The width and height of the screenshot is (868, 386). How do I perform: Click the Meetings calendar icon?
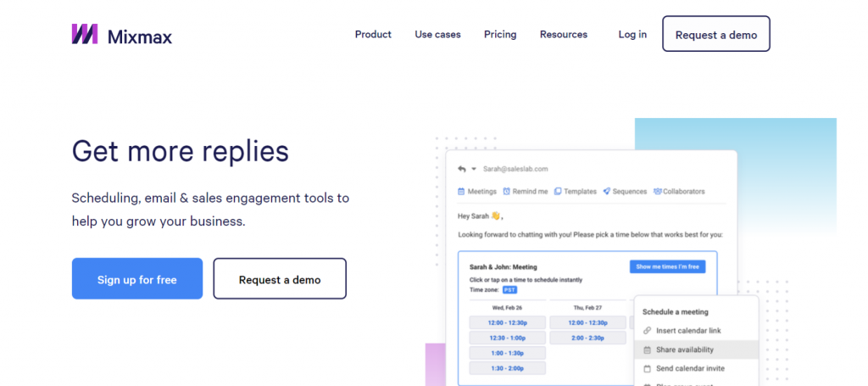tap(461, 192)
